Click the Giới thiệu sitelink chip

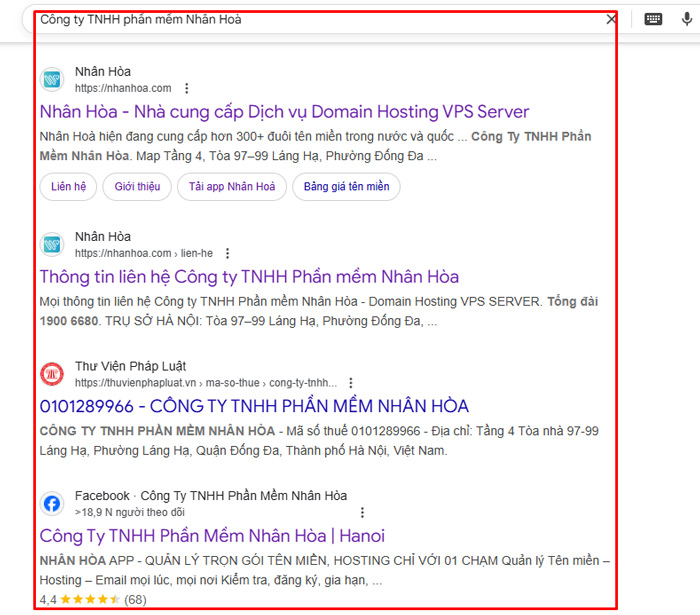click(137, 187)
